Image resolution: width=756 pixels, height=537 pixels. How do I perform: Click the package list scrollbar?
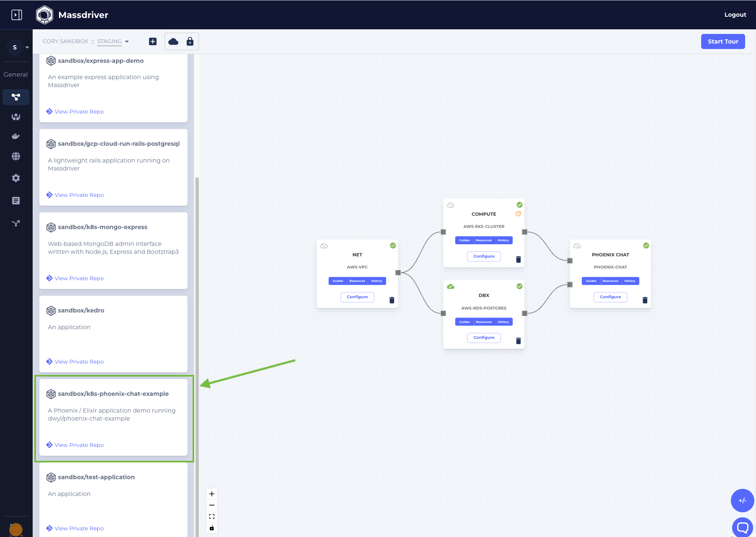[197, 357]
